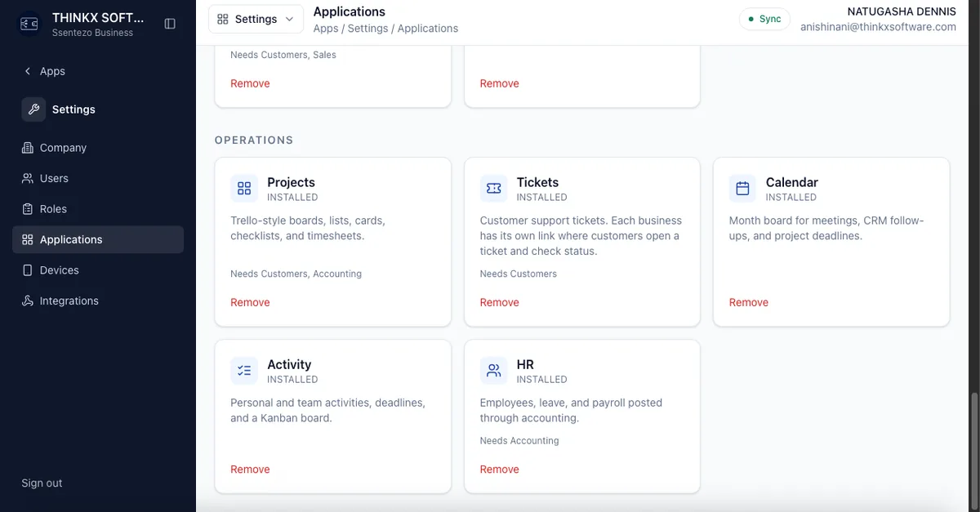Click the Calendar app icon
This screenshot has height=512, width=980.
point(742,189)
